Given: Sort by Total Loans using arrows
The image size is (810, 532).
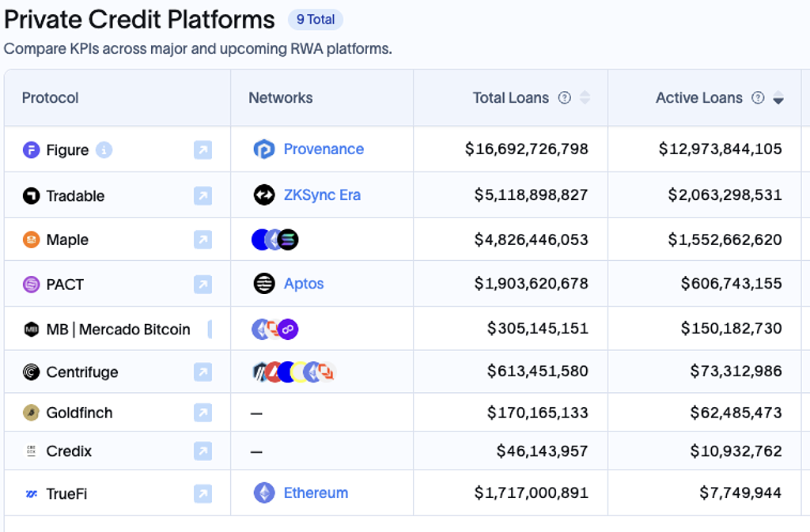Looking at the screenshot, I should click(x=585, y=98).
